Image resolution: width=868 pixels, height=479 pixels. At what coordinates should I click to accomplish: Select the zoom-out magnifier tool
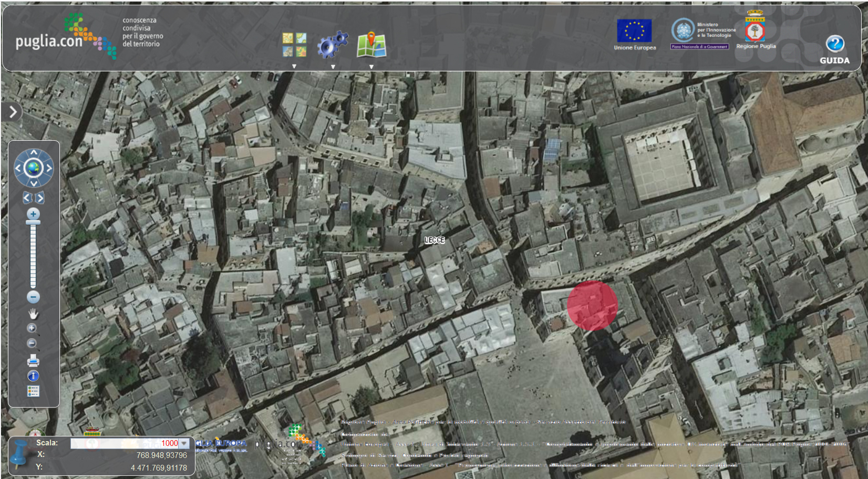coord(32,344)
